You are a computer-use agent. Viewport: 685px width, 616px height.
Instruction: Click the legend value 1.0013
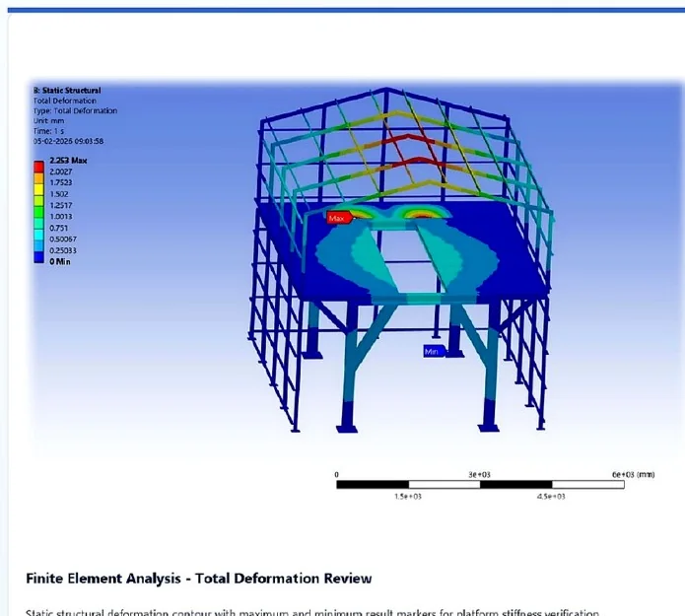[61, 217]
